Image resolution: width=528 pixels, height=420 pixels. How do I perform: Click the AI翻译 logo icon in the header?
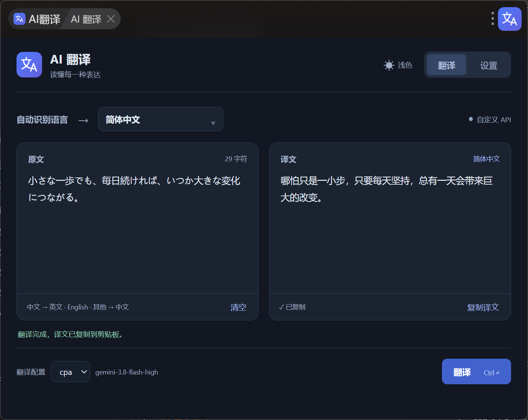29,65
